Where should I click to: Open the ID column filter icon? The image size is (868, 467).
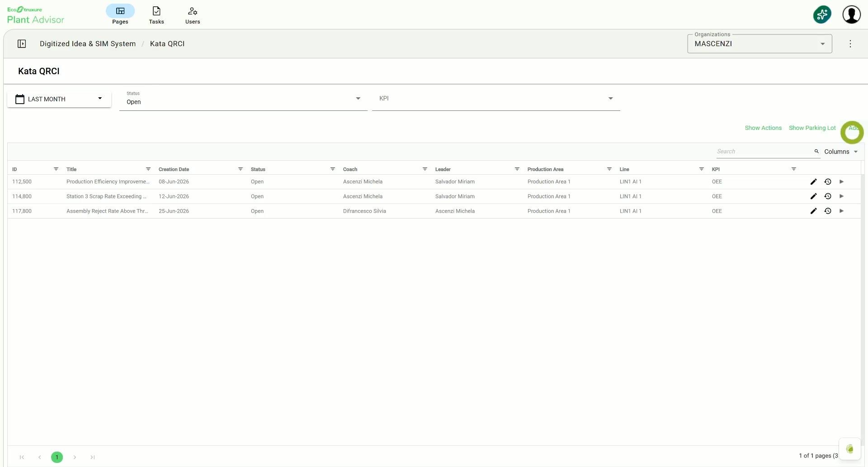pos(56,169)
